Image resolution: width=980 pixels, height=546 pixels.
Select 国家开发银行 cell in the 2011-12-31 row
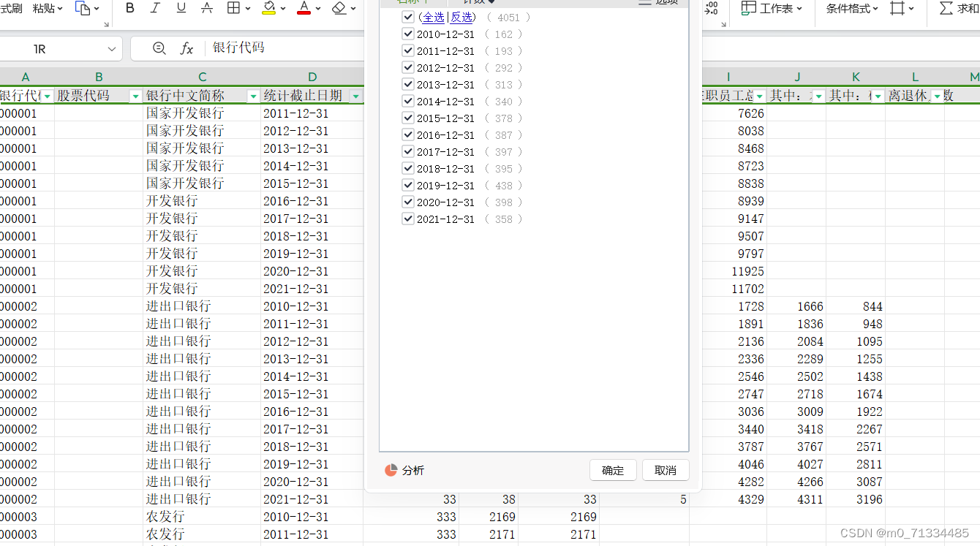click(202, 113)
